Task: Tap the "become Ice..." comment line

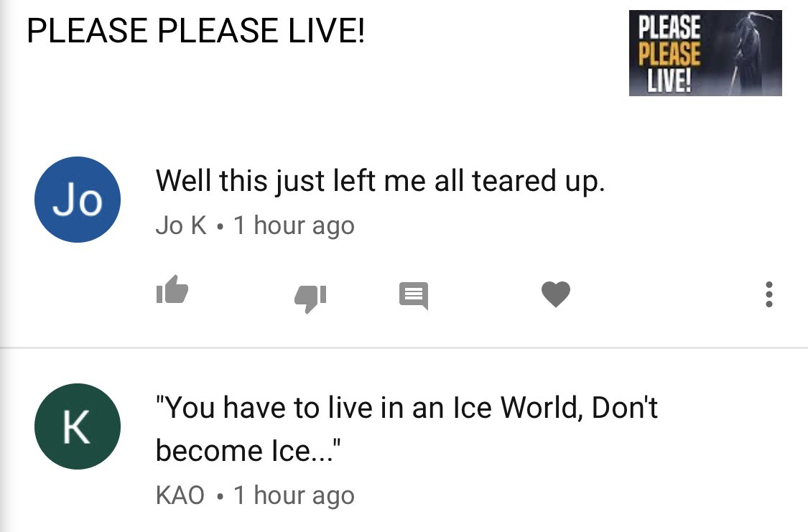Action: click(248, 451)
